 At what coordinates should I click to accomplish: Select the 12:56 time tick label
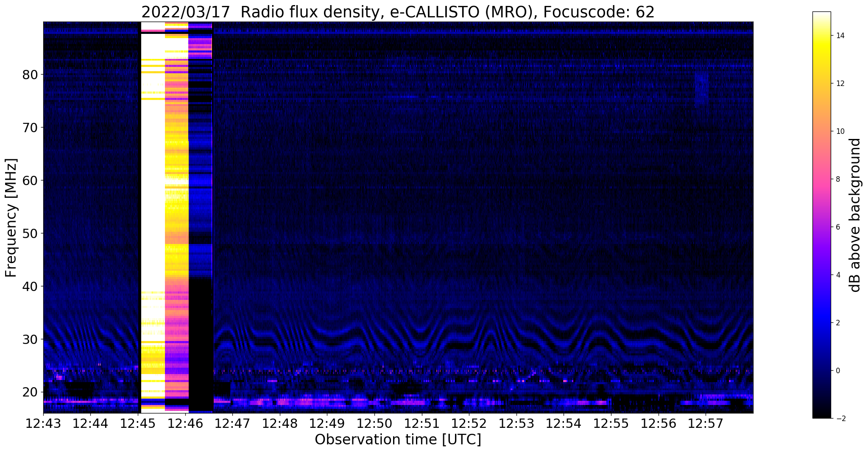click(x=658, y=423)
